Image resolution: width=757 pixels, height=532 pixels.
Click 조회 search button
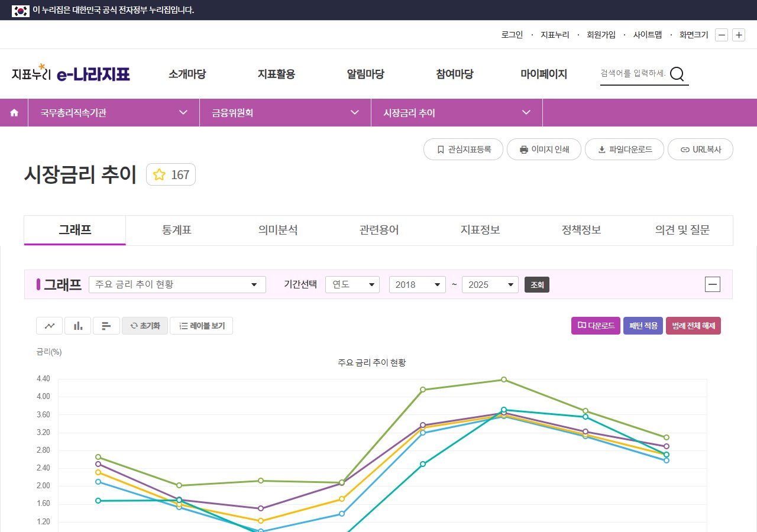click(x=537, y=284)
